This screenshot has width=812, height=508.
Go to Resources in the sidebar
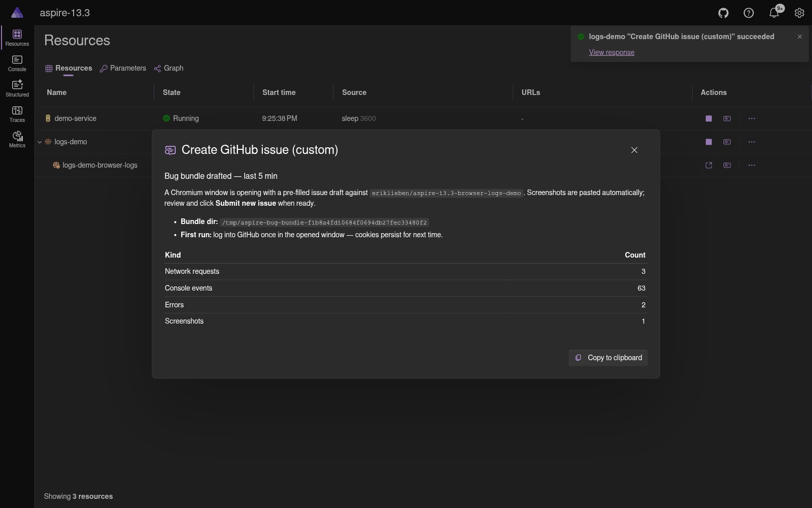(17, 38)
